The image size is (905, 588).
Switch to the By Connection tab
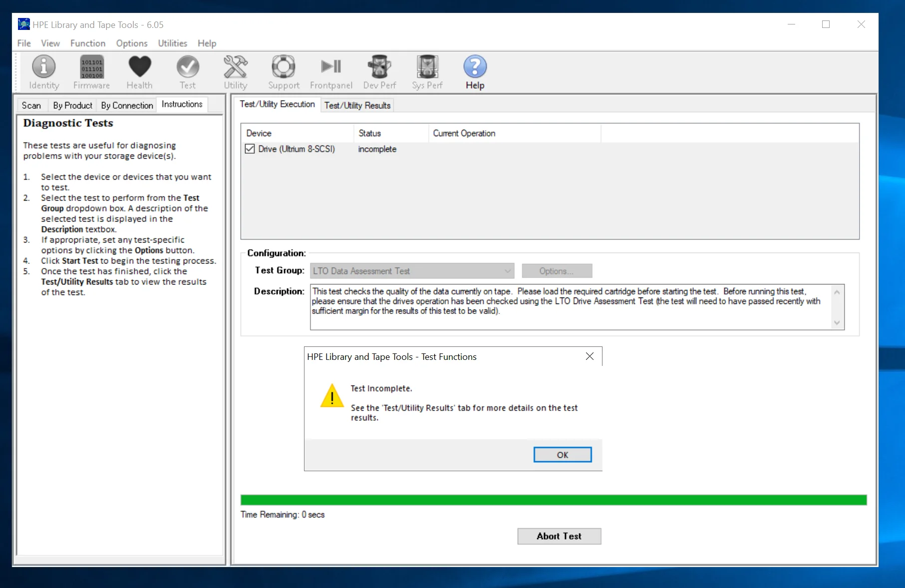click(127, 105)
